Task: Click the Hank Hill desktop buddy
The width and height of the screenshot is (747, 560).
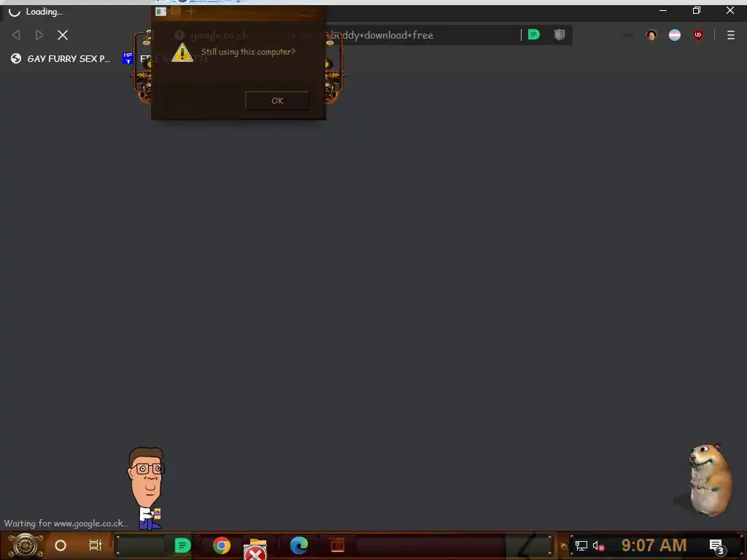Action: pos(147,489)
